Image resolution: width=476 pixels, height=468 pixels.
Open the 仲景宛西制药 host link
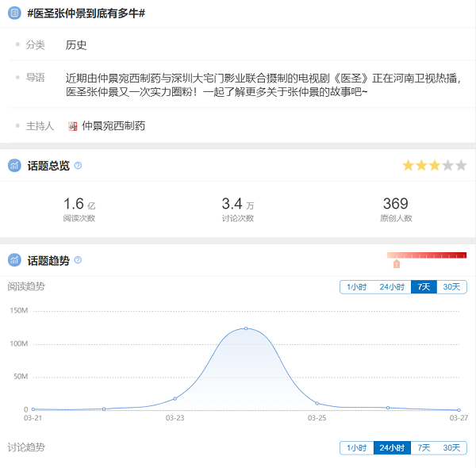(x=113, y=126)
